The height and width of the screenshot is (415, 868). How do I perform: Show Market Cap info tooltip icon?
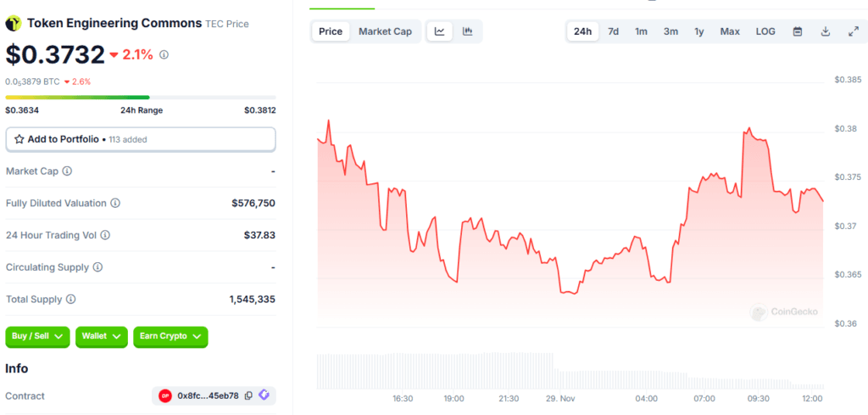(67, 171)
